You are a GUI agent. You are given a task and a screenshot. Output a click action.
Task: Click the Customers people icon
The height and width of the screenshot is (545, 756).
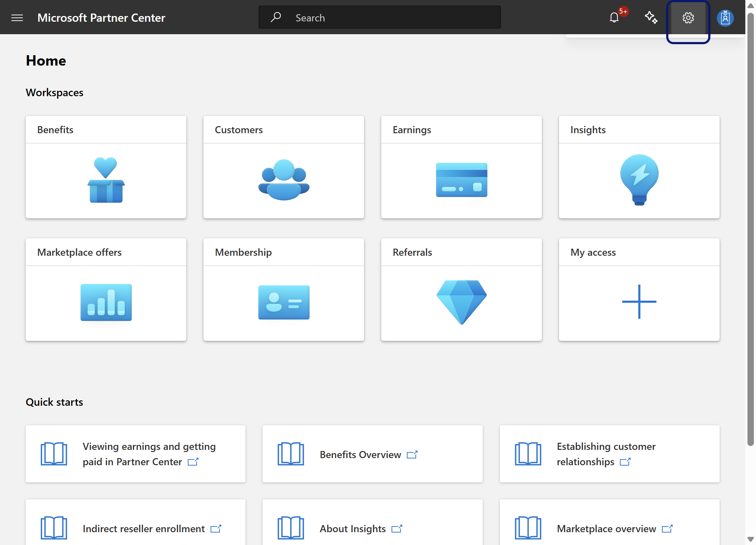tap(284, 180)
